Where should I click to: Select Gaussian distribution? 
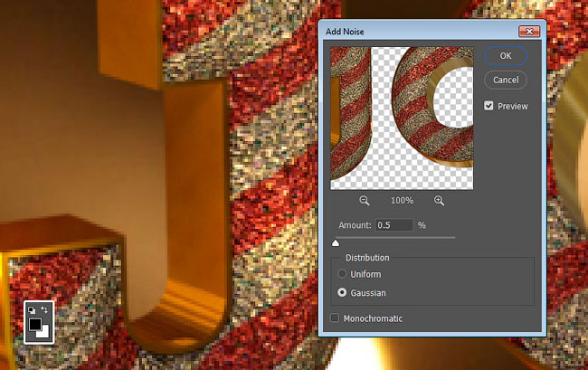(342, 292)
